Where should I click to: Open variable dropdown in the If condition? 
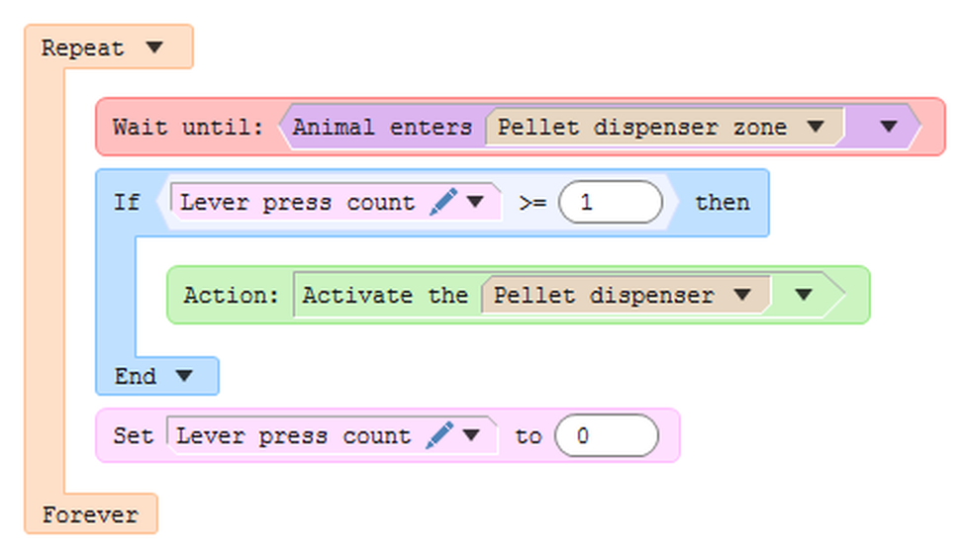coord(475,202)
